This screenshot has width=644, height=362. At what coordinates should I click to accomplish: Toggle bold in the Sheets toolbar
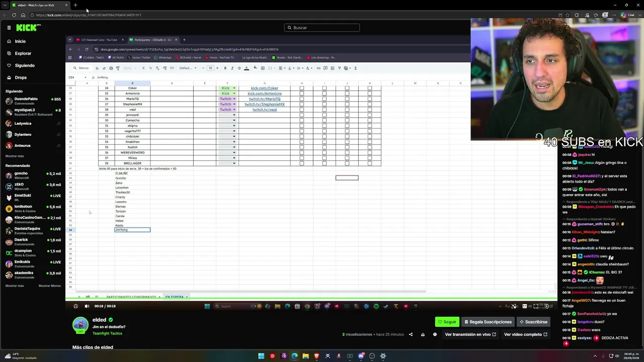225,68
